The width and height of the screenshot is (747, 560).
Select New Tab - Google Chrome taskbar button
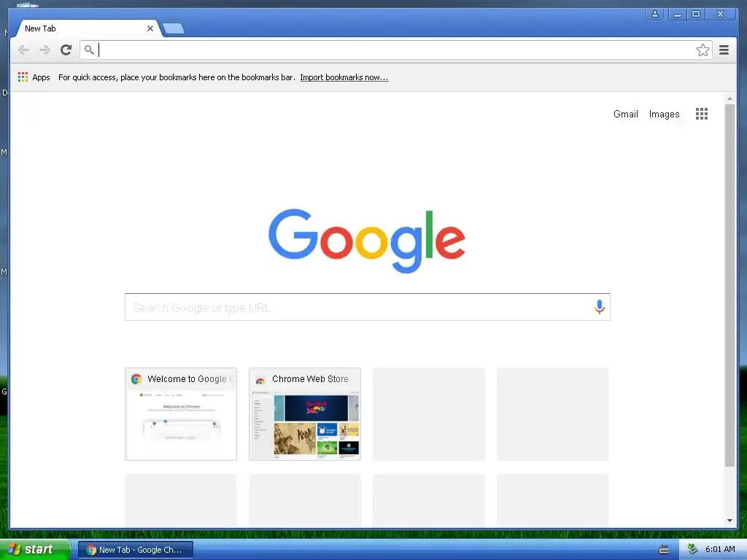click(x=136, y=550)
